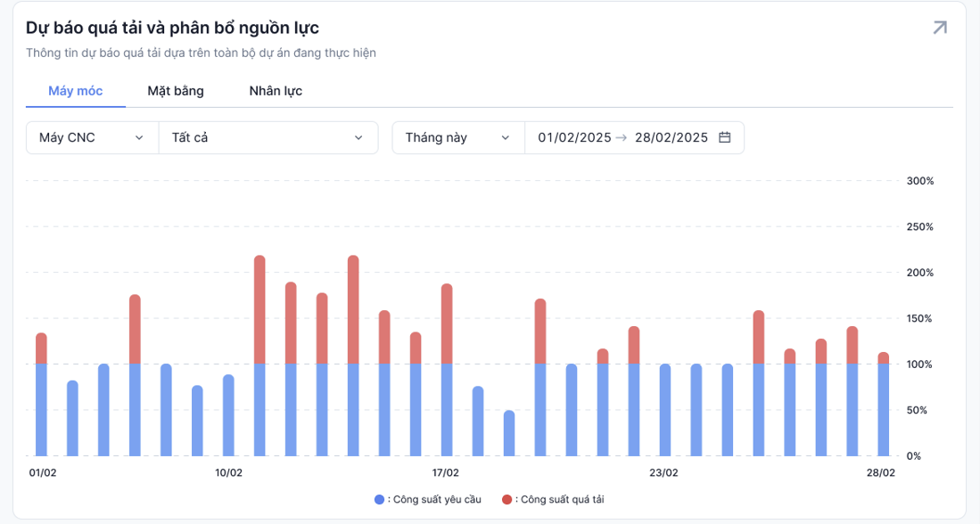Open expanded view with the top-right arrow icon
Screen dimensions: 980x524
(939, 28)
